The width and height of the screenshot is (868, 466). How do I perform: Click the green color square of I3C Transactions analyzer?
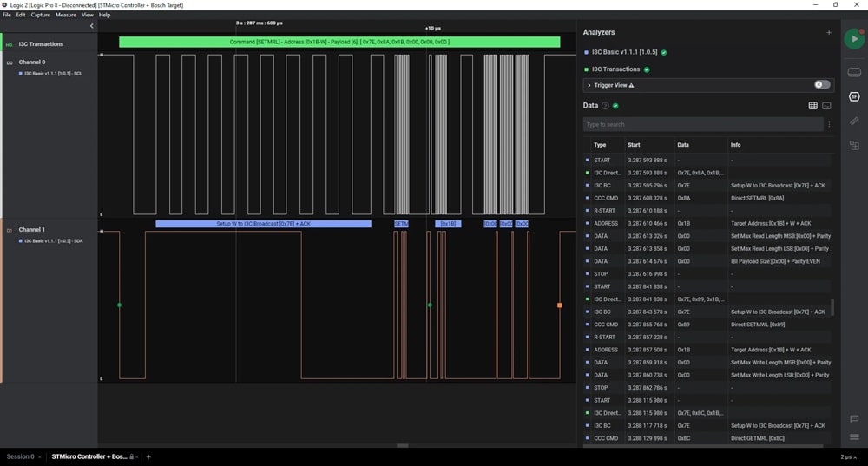coord(586,69)
